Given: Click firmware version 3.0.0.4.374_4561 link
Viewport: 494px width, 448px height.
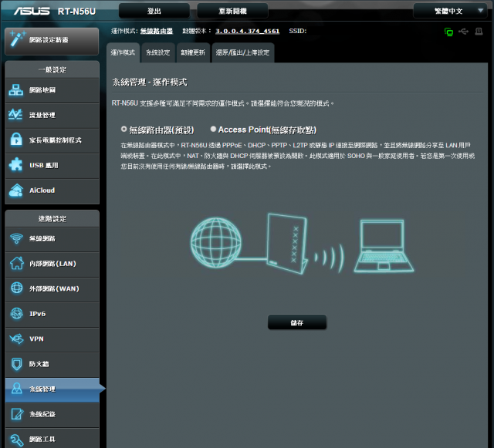Looking at the screenshot, I should tap(247, 31).
